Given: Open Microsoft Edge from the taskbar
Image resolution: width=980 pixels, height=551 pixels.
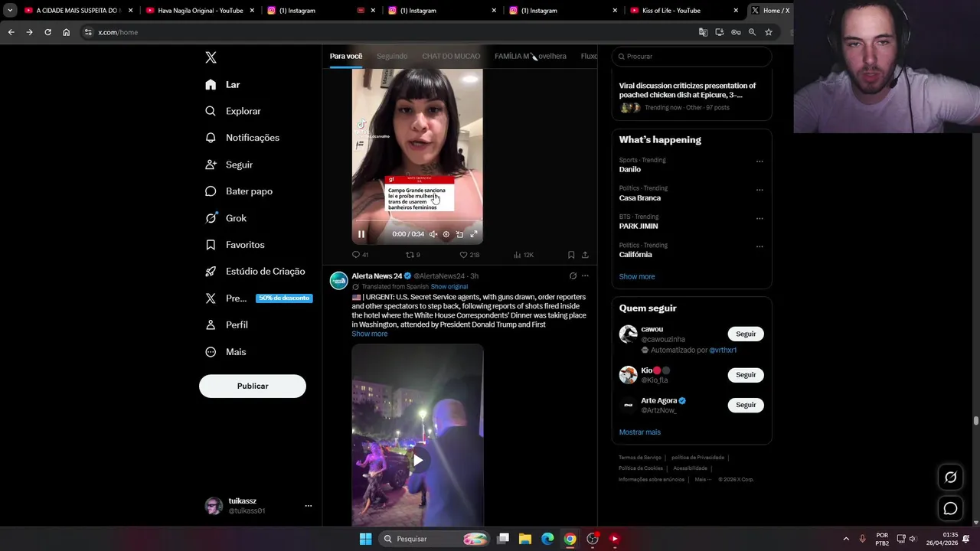Looking at the screenshot, I should tap(547, 539).
